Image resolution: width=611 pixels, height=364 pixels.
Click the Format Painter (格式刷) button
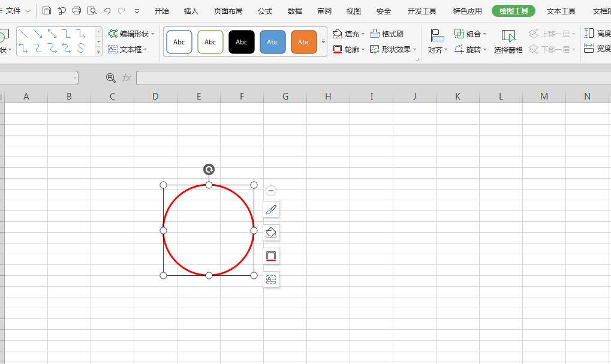(387, 34)
